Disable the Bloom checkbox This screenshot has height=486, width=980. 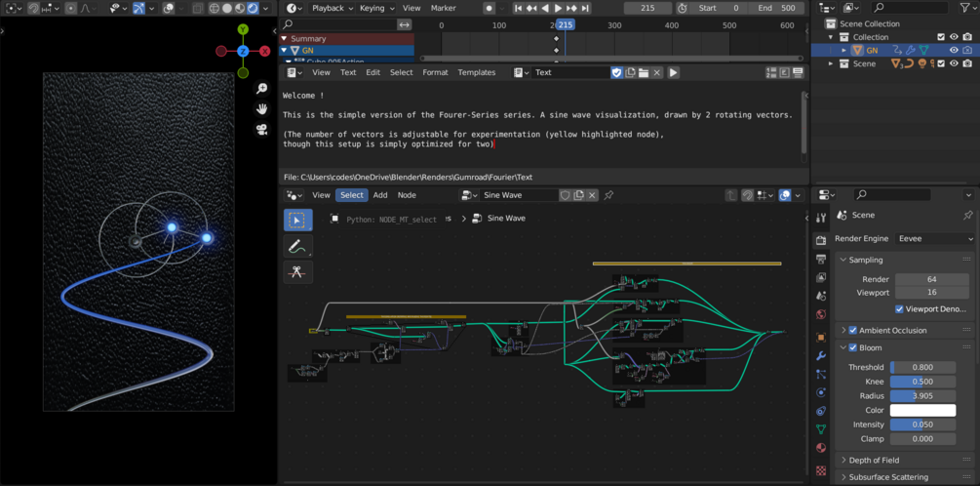coord(852,347)
